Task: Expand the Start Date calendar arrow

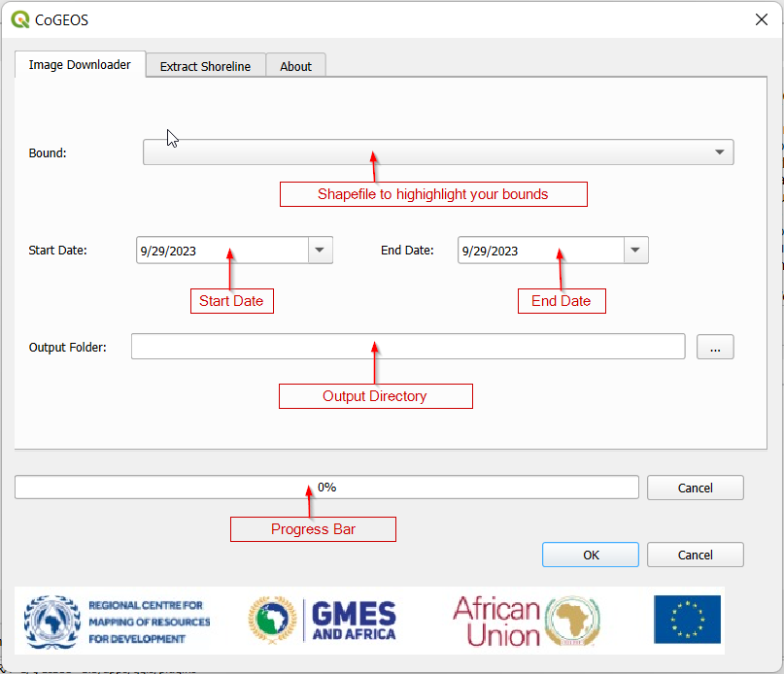Action: (x=320, y=250)
